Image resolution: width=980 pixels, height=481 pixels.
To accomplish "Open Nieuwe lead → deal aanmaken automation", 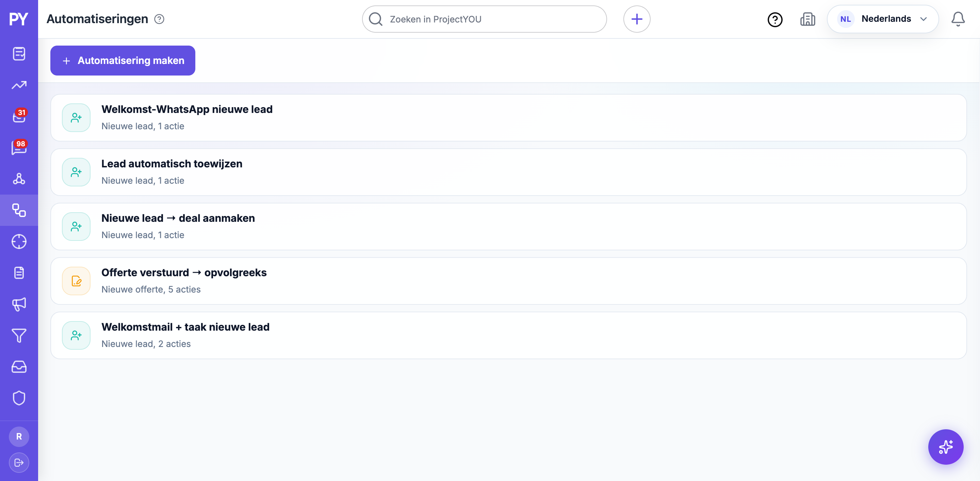I will tap(509, 227).
